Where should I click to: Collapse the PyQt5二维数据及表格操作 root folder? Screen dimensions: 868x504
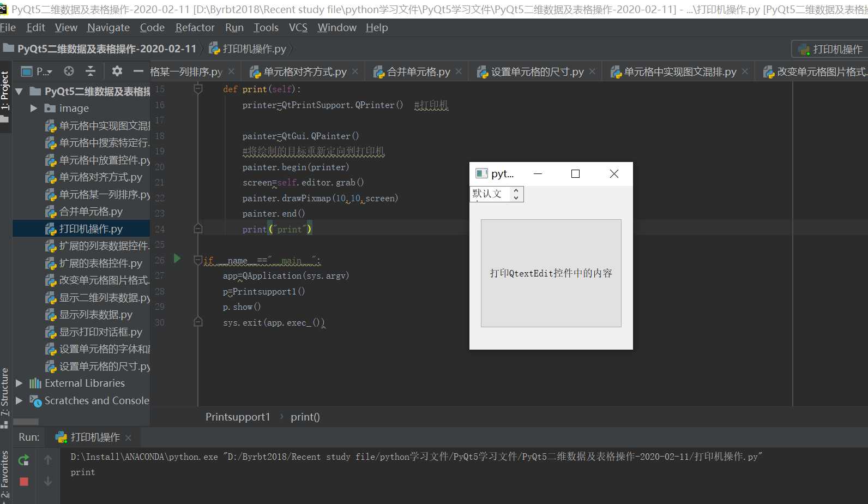coord(19,91)
